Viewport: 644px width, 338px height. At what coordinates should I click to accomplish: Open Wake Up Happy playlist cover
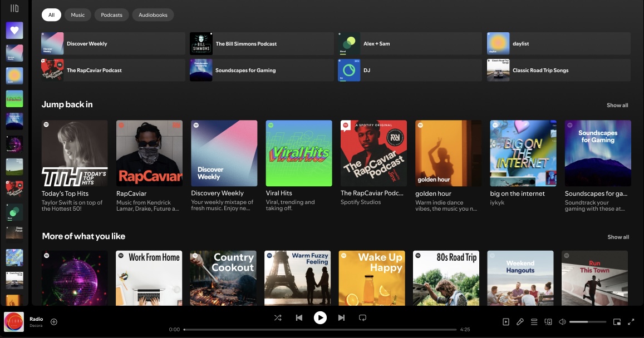click(372, 278)
